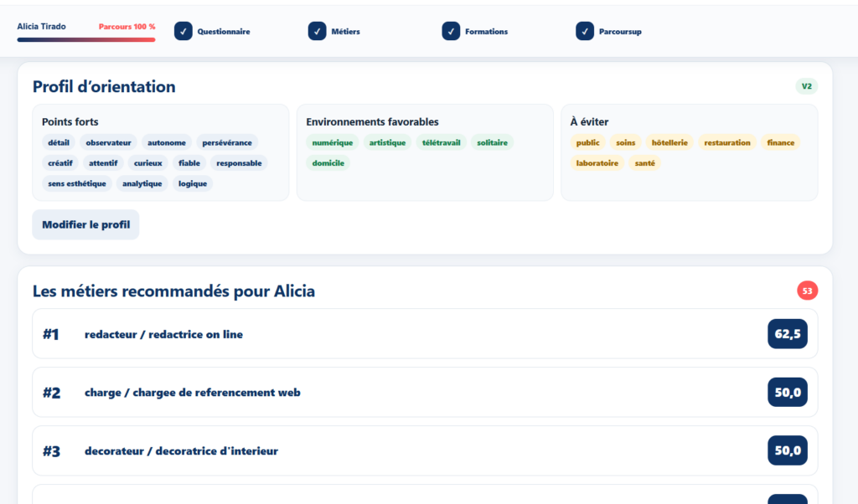Select the 'persévérance' strength tag

[x=227, y=142]
